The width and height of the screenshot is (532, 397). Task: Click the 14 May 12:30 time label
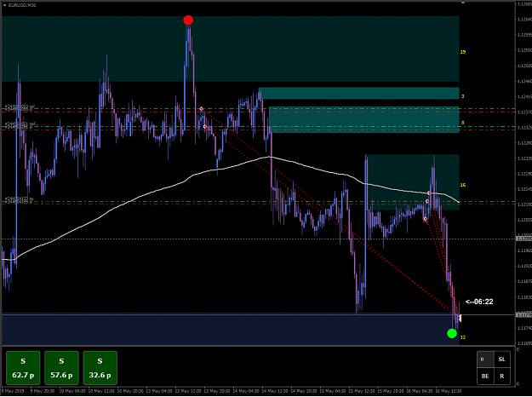click(274, 391)
